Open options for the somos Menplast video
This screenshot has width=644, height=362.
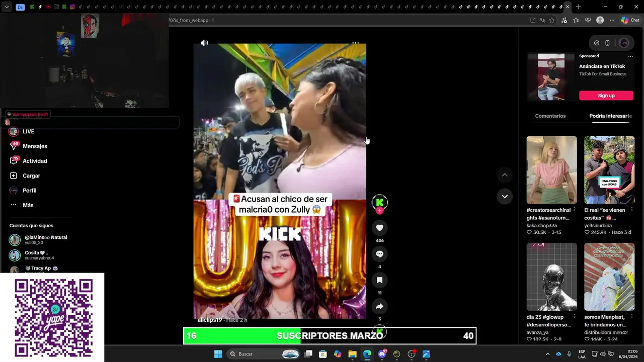[x=632, y=317]
